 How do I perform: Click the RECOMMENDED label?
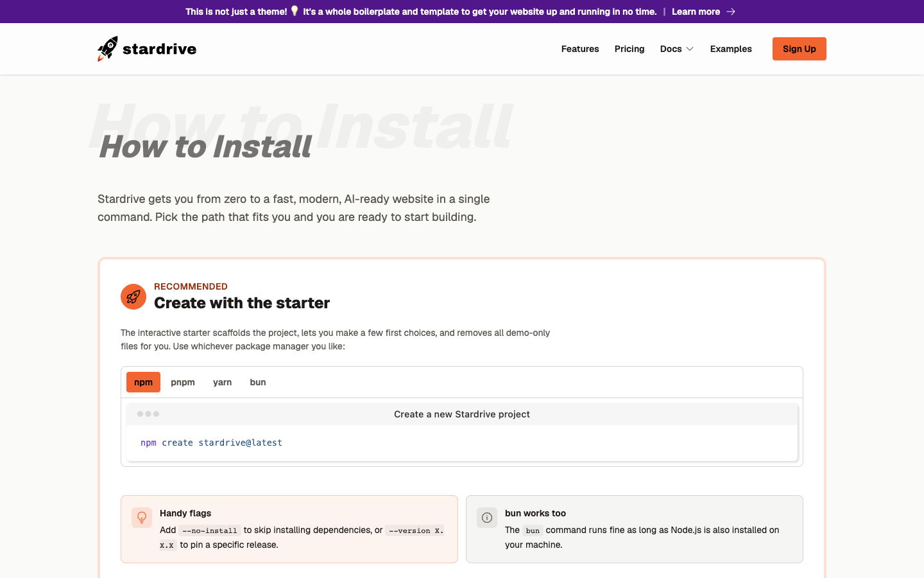click(191, 286)
